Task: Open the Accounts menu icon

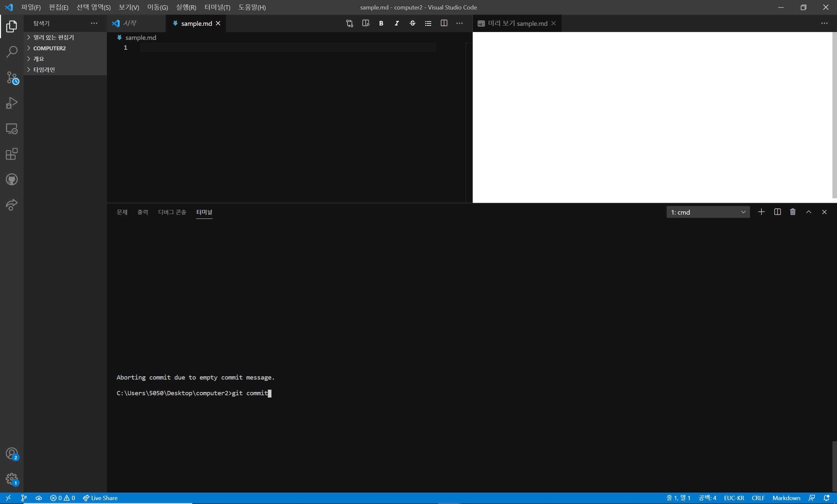Action: point(11,454)
